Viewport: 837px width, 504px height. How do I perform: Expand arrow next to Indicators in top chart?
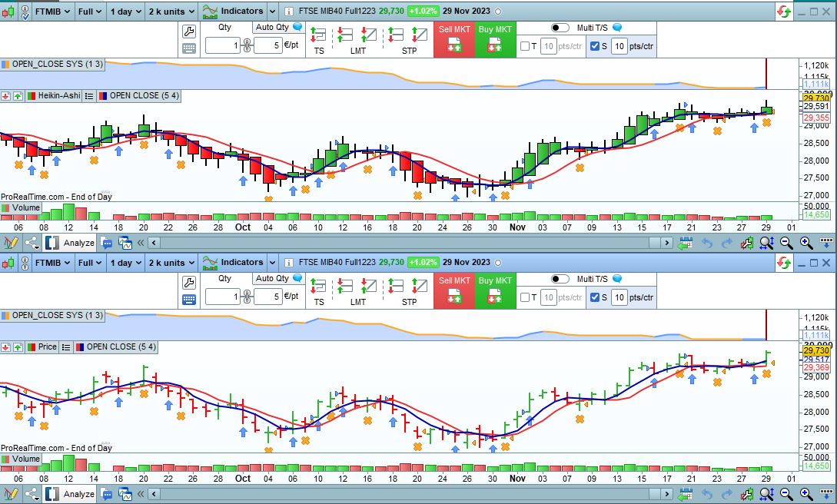(x=272, y=12)
